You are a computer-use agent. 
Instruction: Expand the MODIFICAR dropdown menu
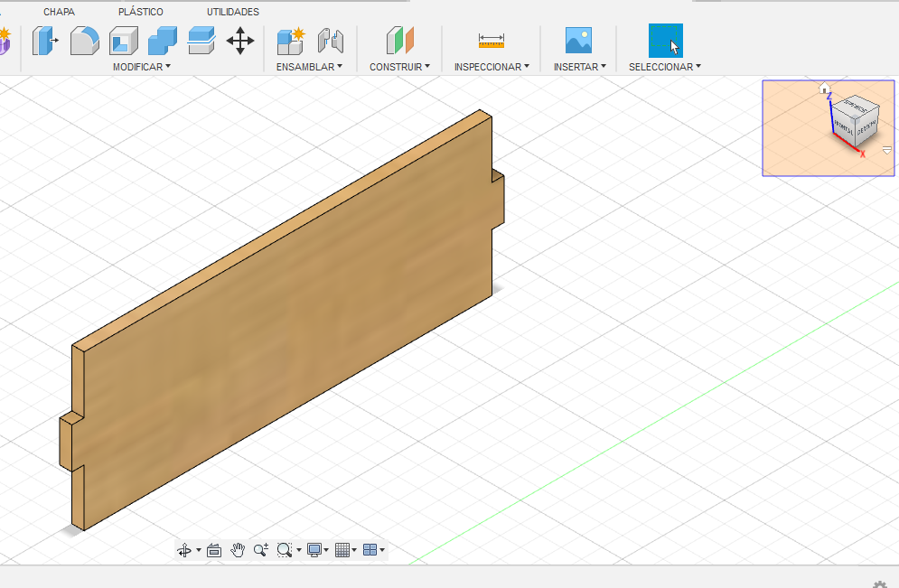click(141, 67)
